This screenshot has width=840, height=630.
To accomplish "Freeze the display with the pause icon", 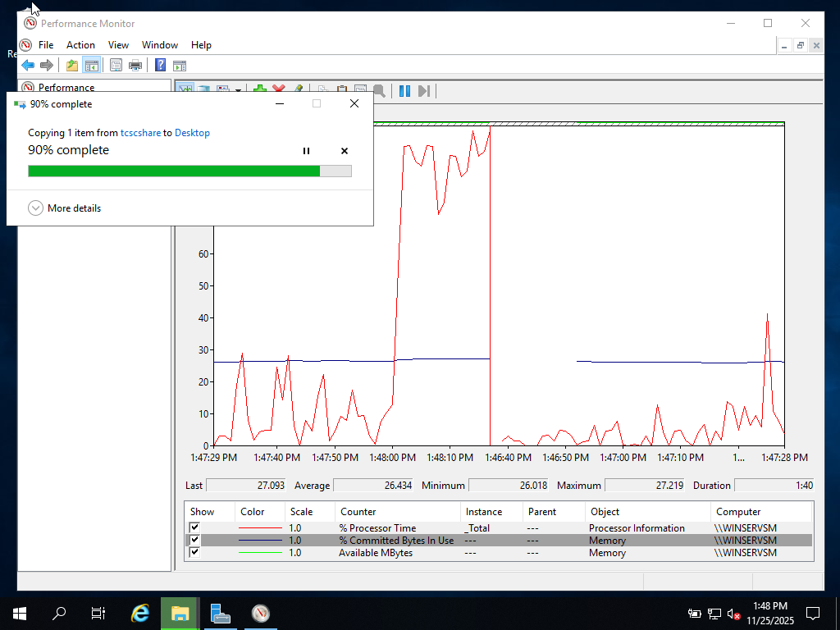I will (x=404, y=91).
